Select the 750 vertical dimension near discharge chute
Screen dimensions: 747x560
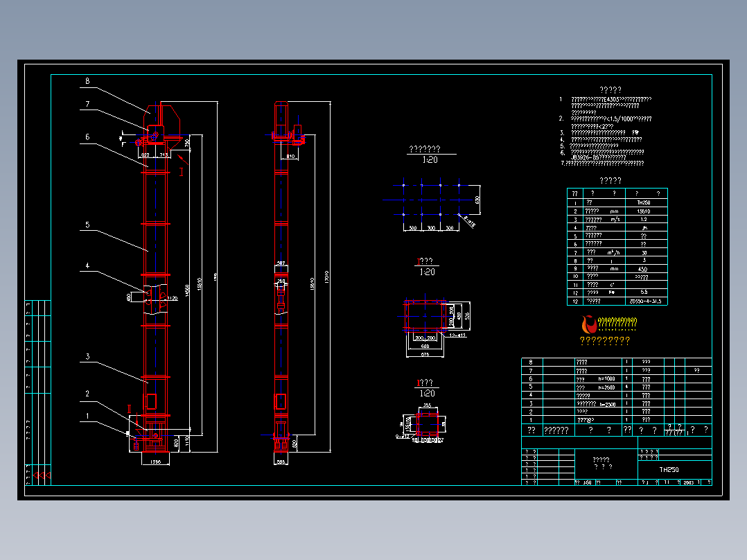point(187,143)
